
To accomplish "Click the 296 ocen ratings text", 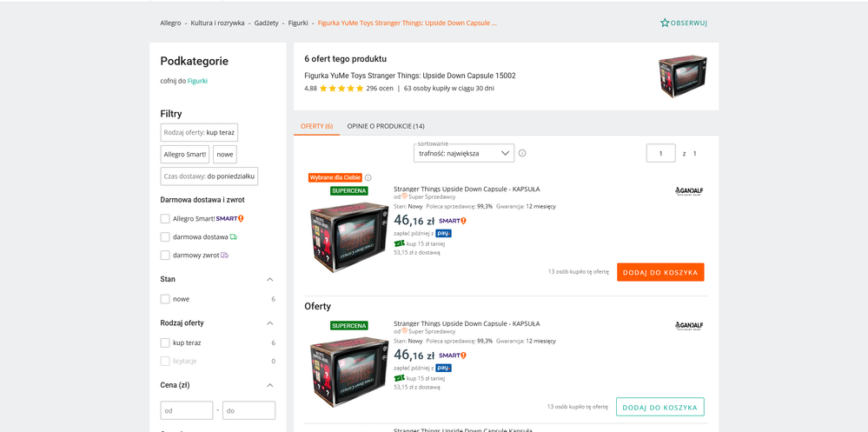I will 380,88.
